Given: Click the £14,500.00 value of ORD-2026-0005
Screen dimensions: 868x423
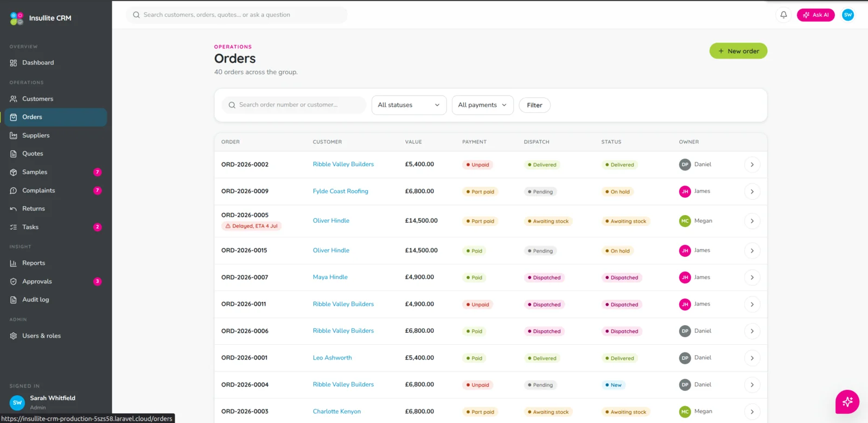Looking at the screenshot, I should pos(421,220).
